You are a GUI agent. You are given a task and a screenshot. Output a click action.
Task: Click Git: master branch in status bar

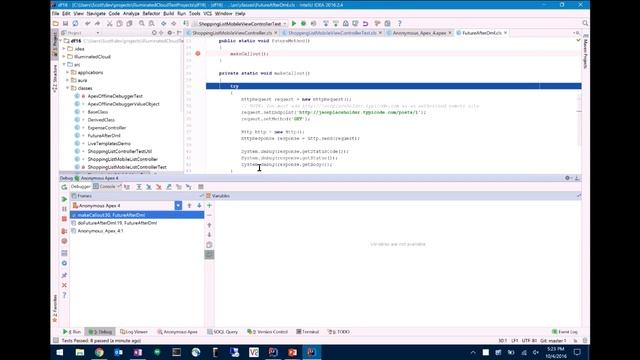tap(553, 340)
